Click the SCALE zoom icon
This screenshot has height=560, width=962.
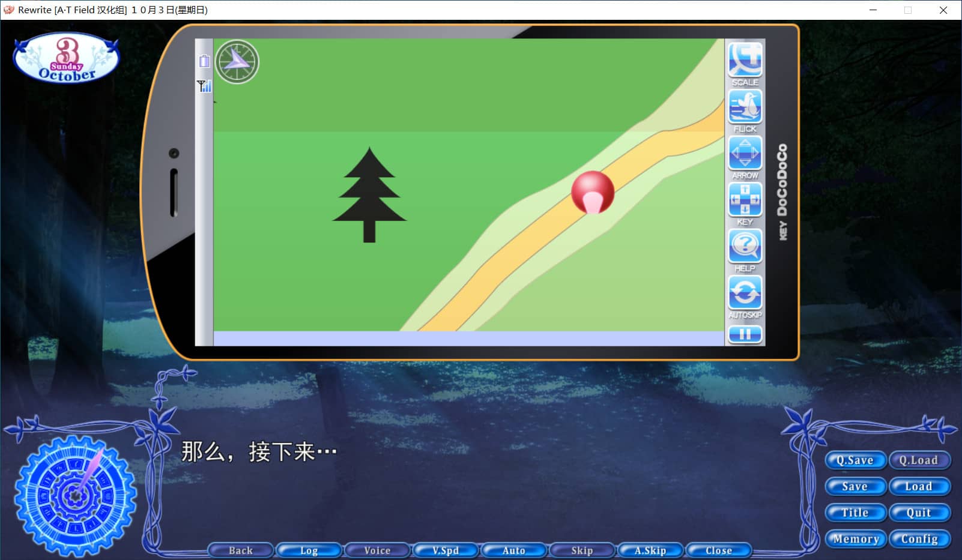(x=745, y=60)
